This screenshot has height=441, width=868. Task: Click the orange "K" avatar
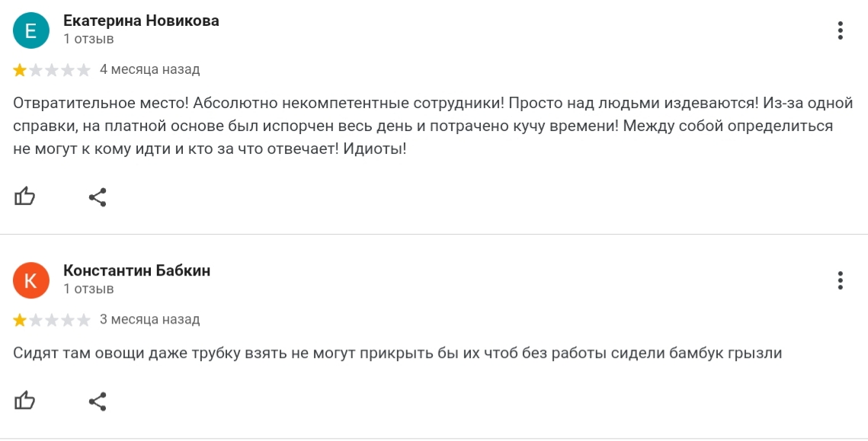31,280
